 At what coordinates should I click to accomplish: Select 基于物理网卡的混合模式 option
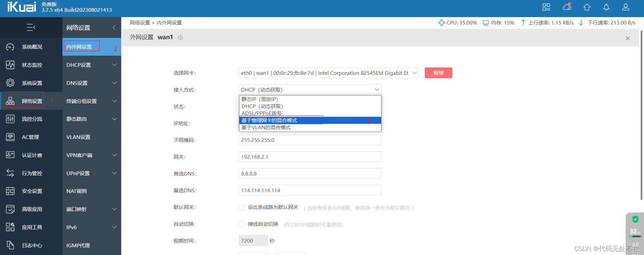310,120
